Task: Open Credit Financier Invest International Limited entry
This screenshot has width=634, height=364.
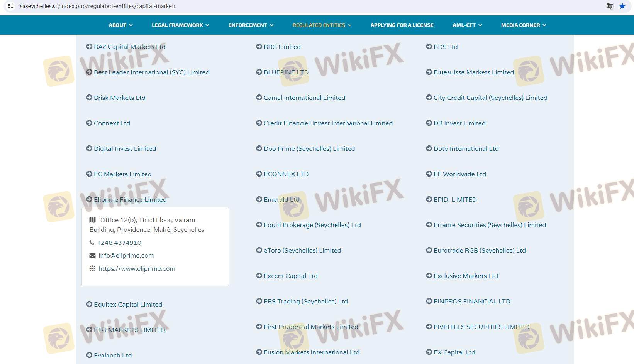Action: click(328, 123)
